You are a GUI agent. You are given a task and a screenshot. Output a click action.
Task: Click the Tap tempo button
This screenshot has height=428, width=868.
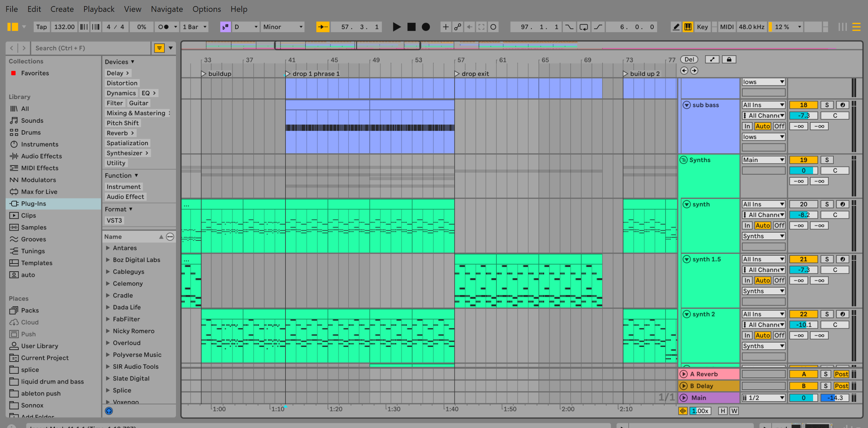click(x=41, y=27)
